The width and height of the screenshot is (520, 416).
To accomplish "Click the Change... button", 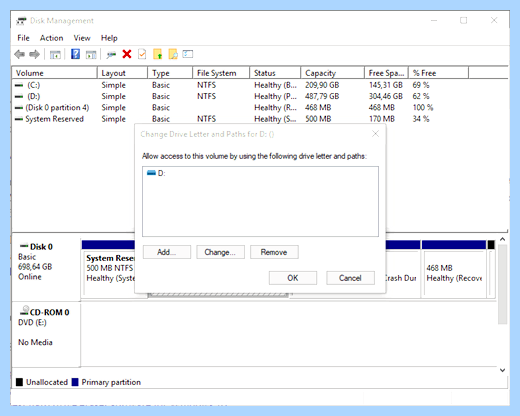I will tap(220, 252).
